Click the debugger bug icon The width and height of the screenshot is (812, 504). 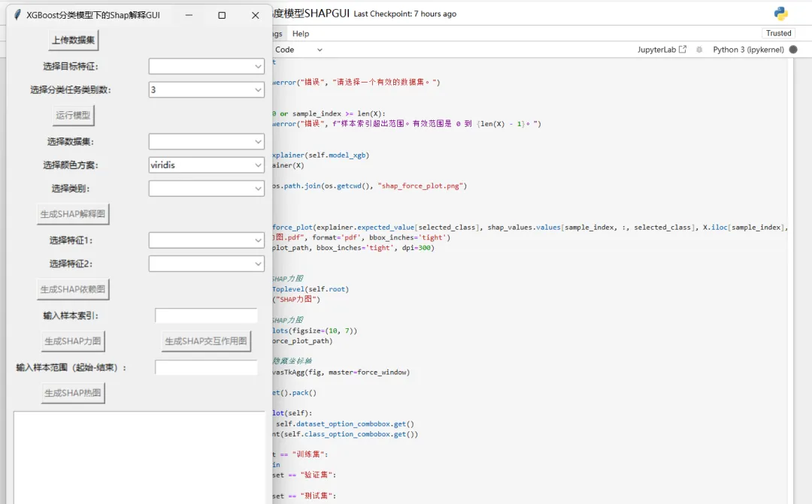tap(699, 50)
